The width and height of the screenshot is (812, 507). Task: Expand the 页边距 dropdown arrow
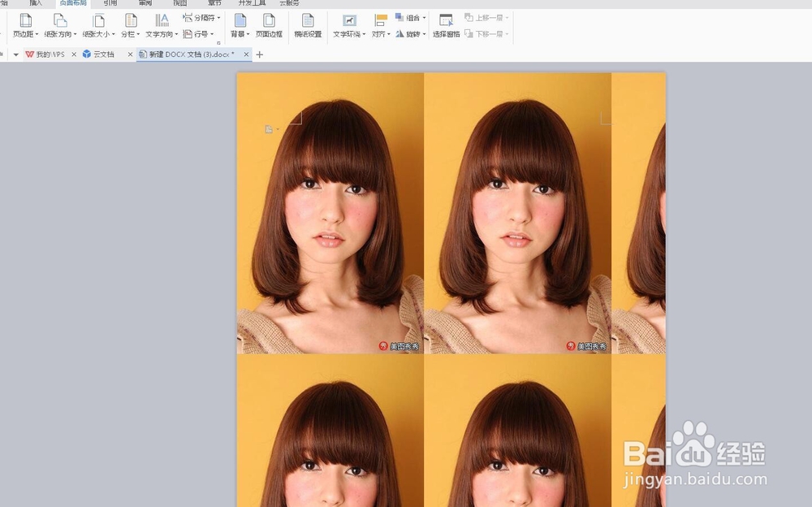coord(37,34)
